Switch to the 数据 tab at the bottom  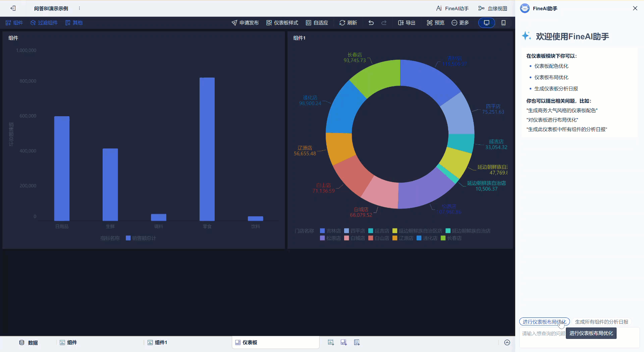pos(29,343)
